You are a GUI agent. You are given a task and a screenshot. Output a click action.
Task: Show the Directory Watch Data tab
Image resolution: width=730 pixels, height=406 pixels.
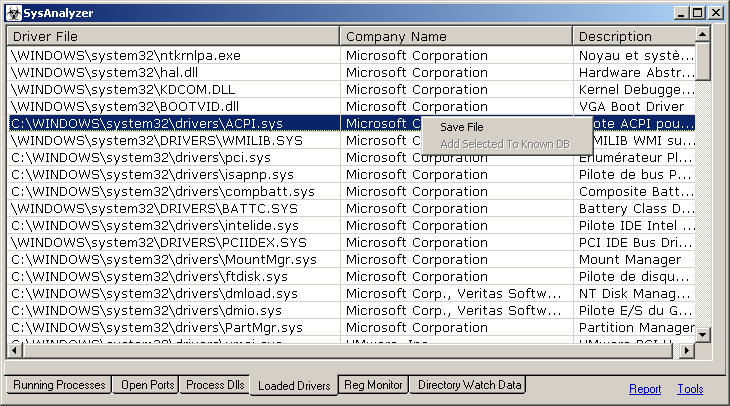click(469, 385)
